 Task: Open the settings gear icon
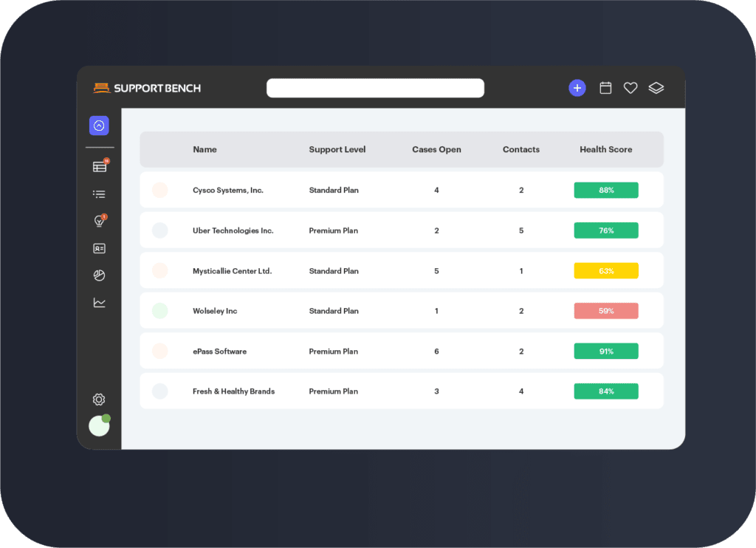pyautogui.click(x=99, y=400)
